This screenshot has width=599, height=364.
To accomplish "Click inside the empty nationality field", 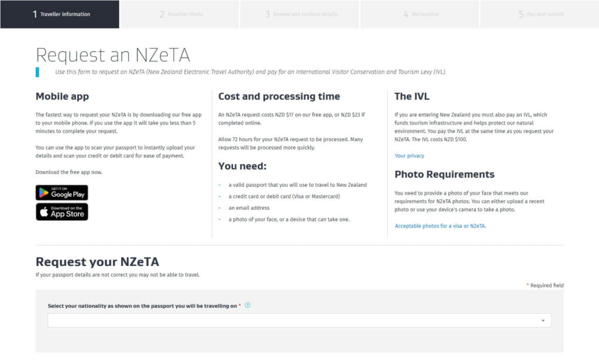I will point(234,320).
